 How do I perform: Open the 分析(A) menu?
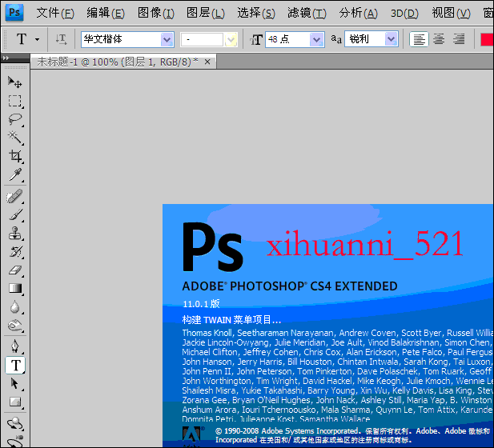[358, 14]
